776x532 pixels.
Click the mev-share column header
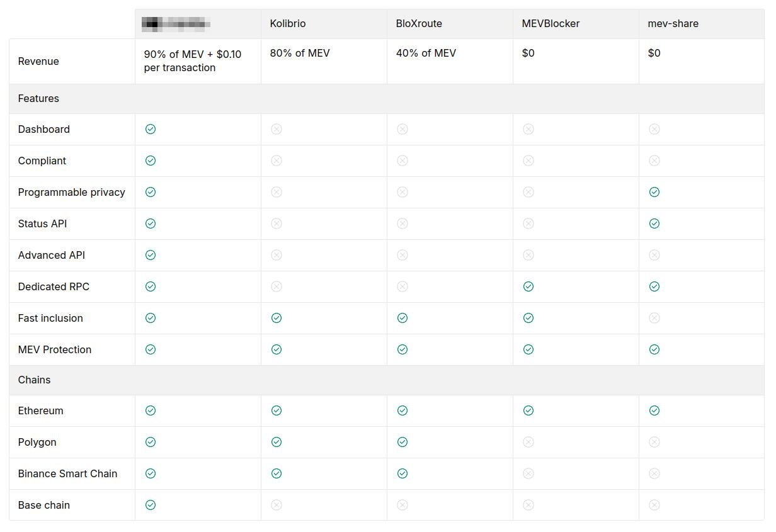[673, 23]
